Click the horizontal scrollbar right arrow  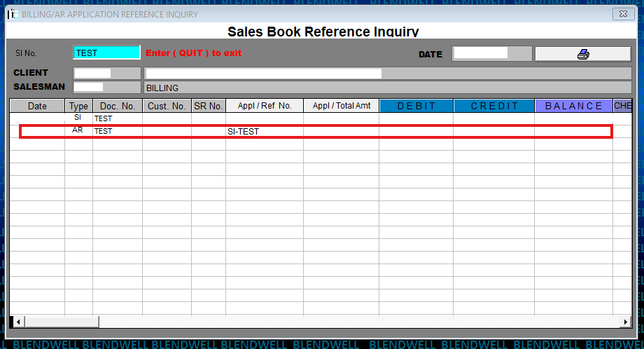coord(625,322)
